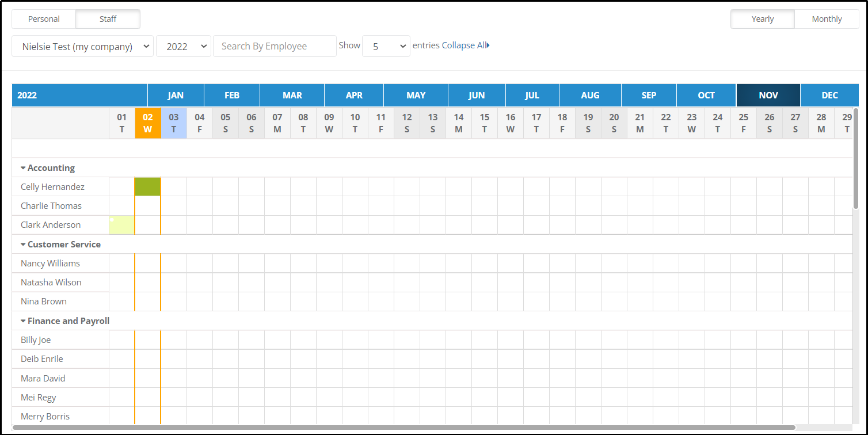Viewport: 868px width, 435px height.
Task: Select employee Nina Brown
Action: click(x=44, y=302)
